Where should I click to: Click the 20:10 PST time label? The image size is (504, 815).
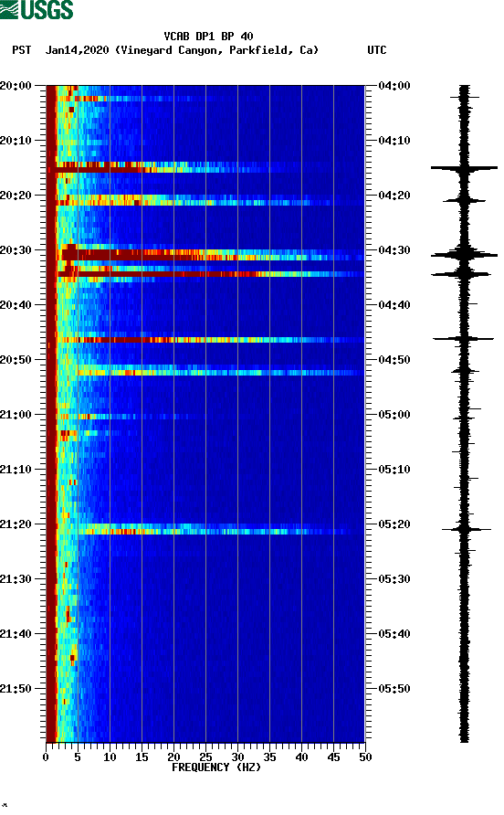16,141
